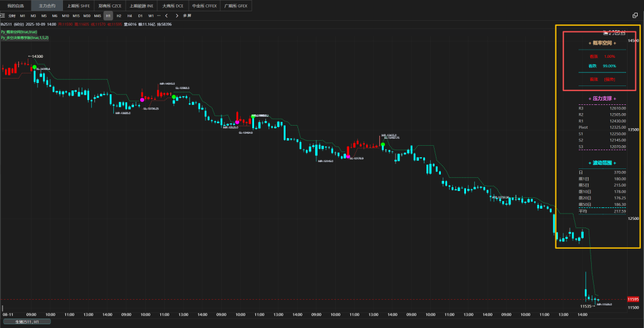Click the restore window icon at top right
644x328 pixels.
coord(635,15)
